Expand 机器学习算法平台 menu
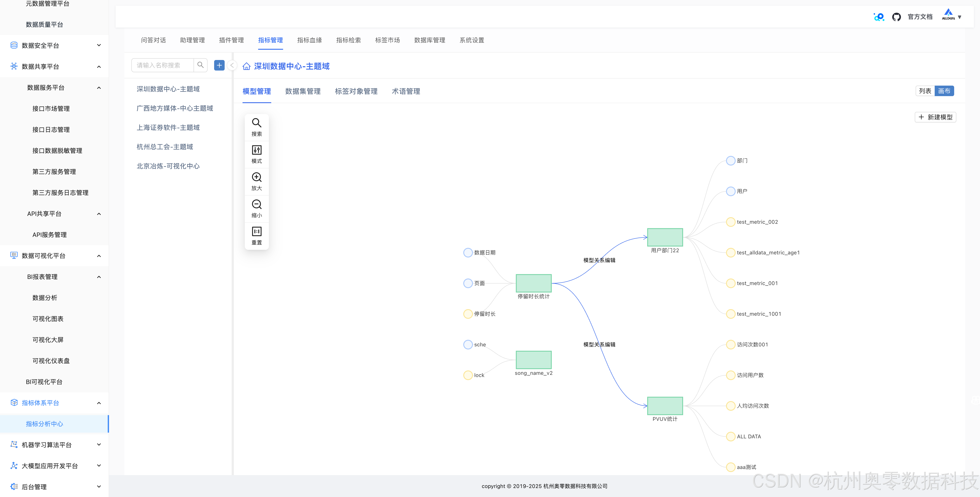The height and width of the screenshot is (497, 980). click(99, 444)
